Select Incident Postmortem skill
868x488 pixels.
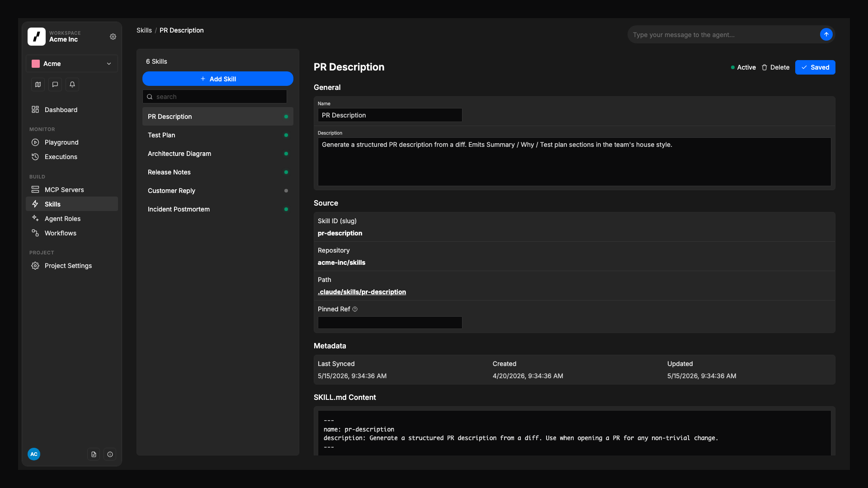tap(218, 209)
